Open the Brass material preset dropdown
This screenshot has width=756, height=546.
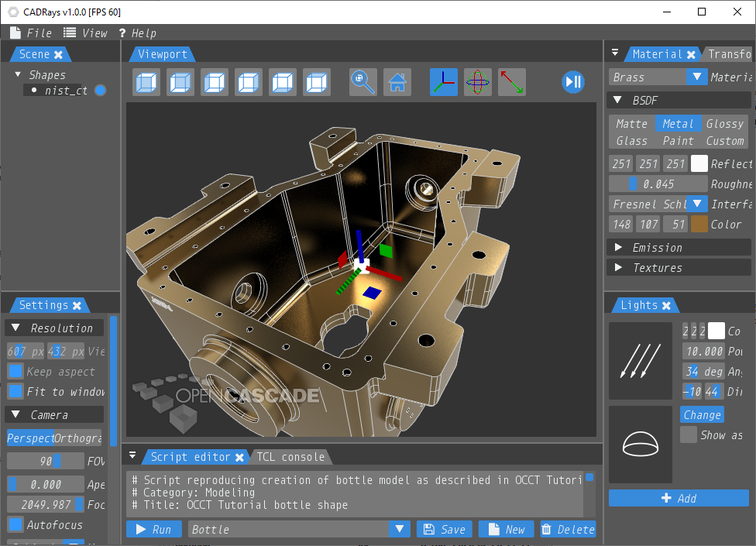697,77
